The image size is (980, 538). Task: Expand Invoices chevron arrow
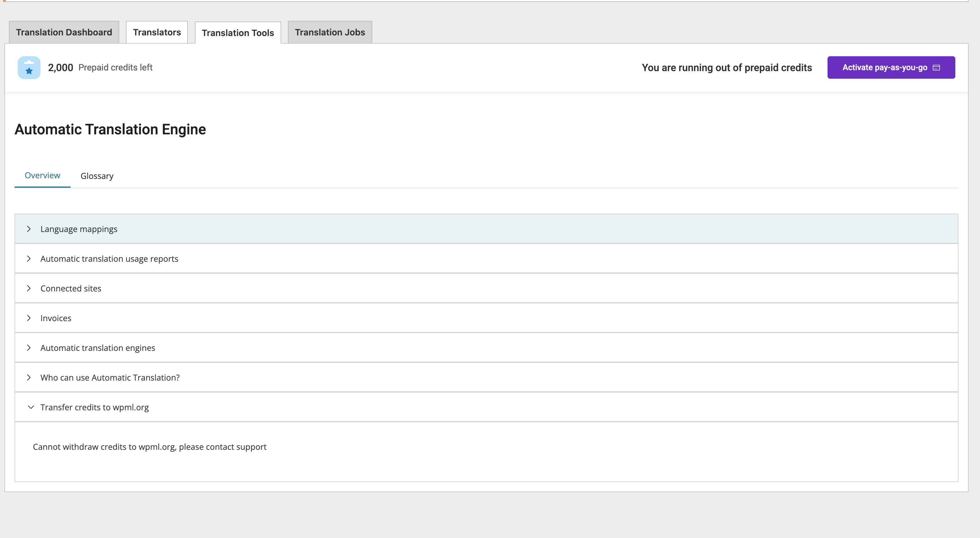[x=29, y=318]
